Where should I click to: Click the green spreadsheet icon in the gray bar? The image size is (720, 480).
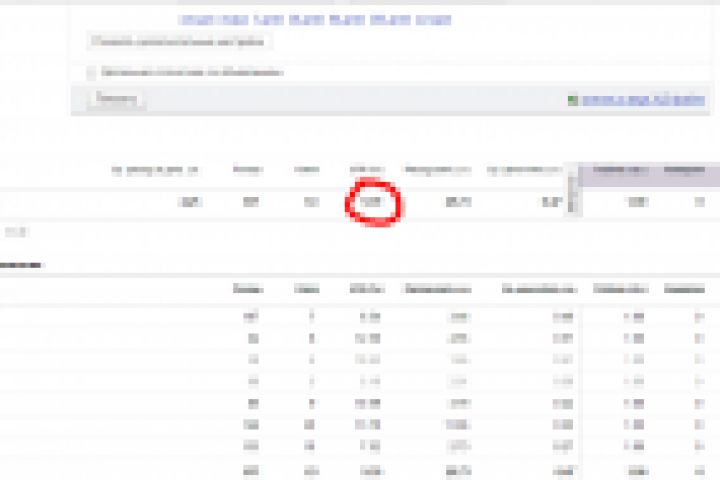572,100
